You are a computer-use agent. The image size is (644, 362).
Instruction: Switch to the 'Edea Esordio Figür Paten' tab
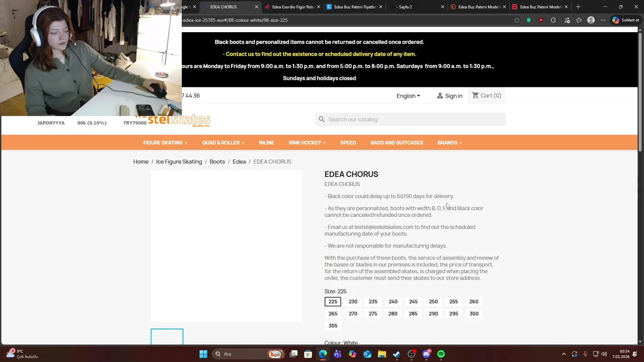pos(292,7)
